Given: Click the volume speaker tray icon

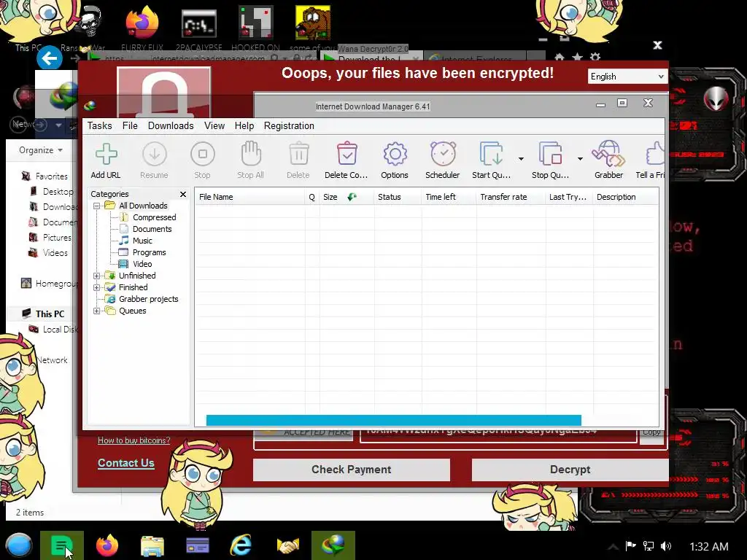Looking at the screenshot, I should [x=666, y=546].
